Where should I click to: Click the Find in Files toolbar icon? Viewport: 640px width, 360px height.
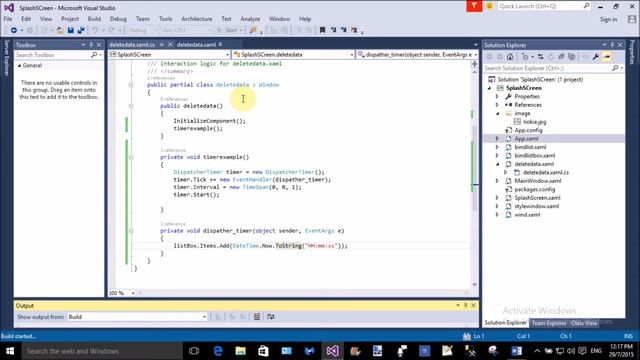[x=253, y=30]
